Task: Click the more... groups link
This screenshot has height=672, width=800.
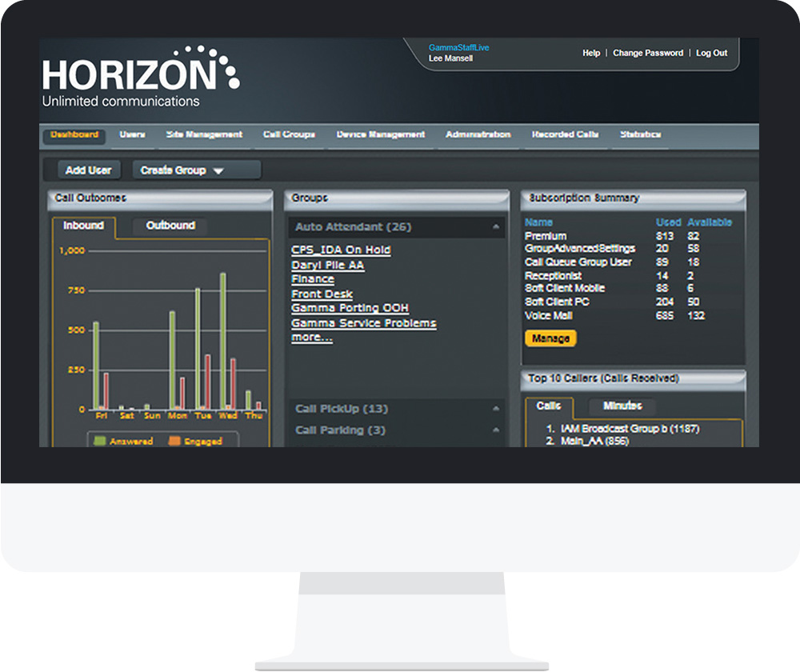Action: (x=312, y=338)
